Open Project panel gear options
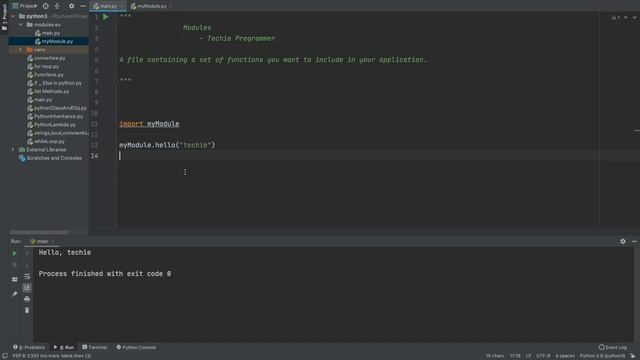 (x=71, y=6)
